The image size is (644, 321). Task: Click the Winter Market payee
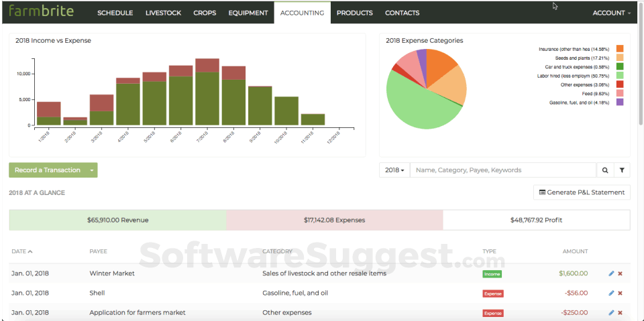click(x=112, y=273)
